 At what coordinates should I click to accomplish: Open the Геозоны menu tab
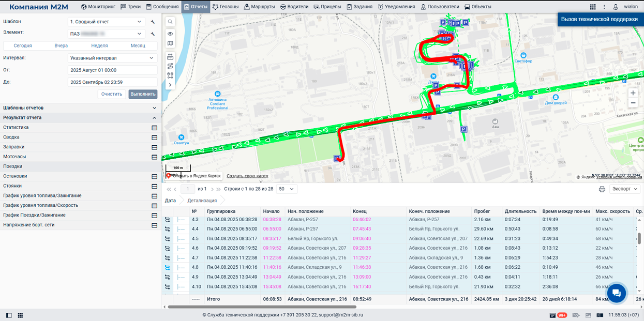pyautogui.click(x=226, y=7)
